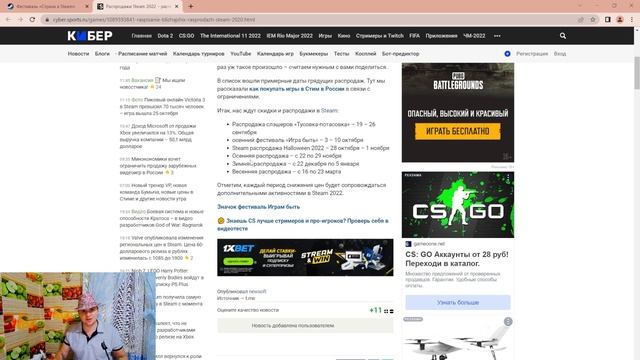This screenshot has height=360, width=640.
Task: Open the Вакансия 'Мы ищем новостника' item
Action: [x=153, y=84]
